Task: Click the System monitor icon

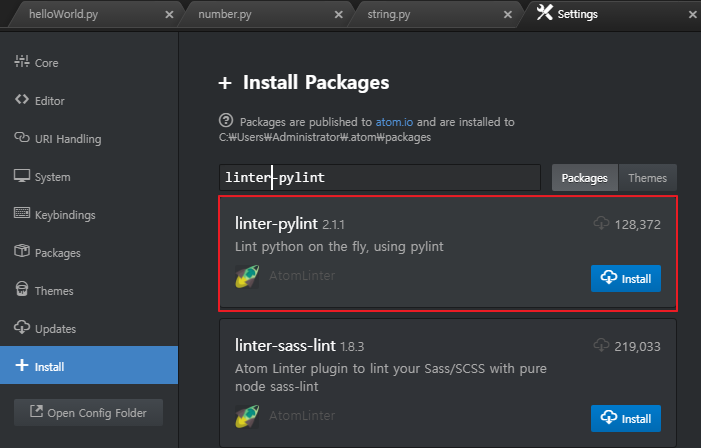Action: pos(21,176)
